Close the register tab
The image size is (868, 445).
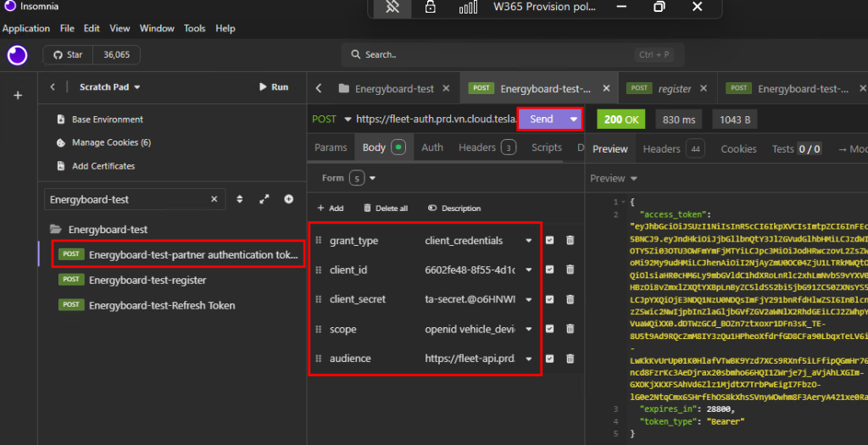704,88
